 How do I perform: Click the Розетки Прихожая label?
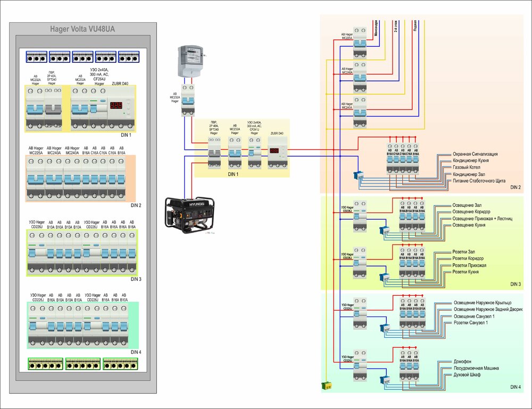469,265
